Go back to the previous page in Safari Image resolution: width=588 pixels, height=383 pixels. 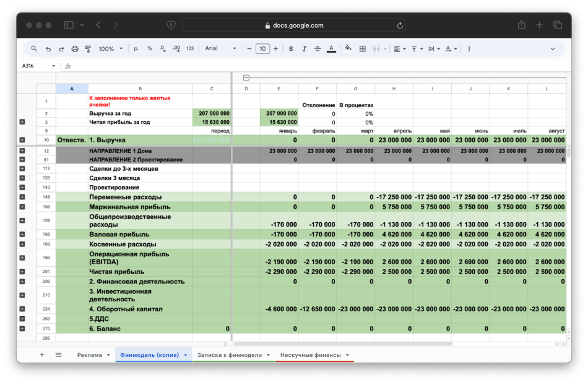[x=98, y=25]
